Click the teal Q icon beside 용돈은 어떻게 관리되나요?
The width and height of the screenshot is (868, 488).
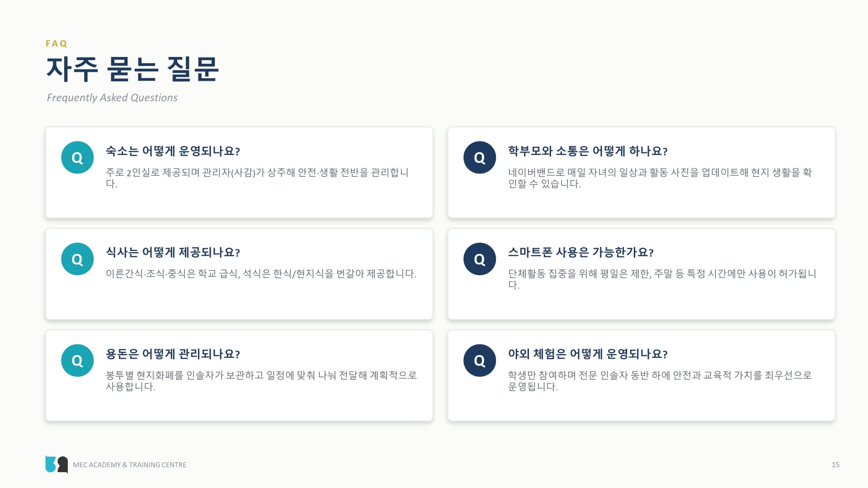[x=77, y=361]
